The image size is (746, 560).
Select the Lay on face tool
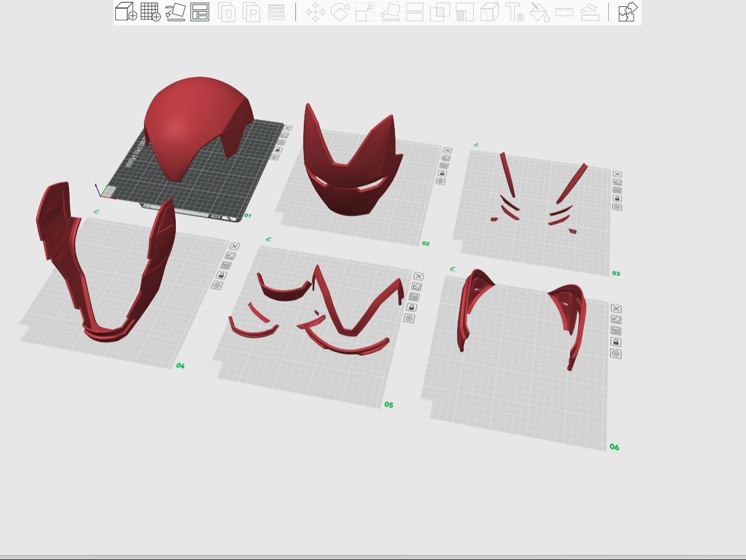[x=390, y=12]
